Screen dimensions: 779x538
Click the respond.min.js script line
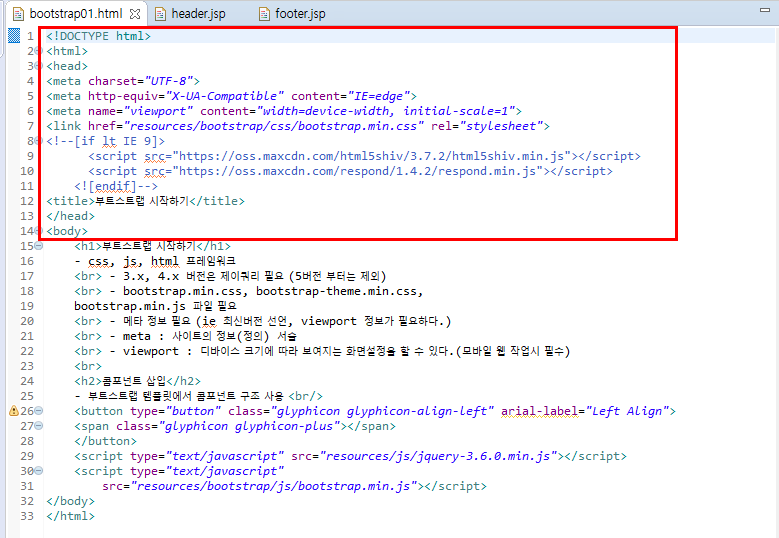coord(351,171)
